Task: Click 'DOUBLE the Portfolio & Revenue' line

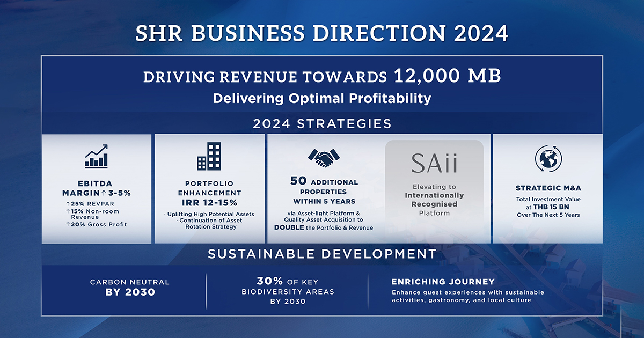Action: tap(324, 227)
